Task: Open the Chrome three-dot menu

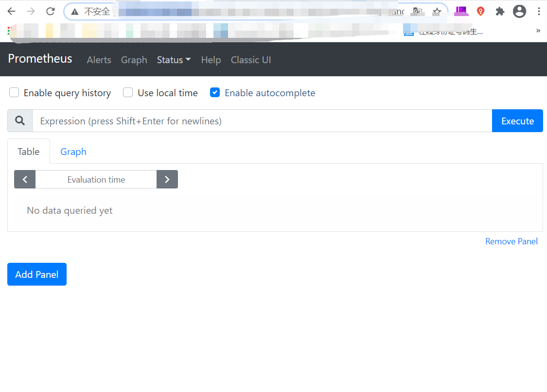Action: (539, 12)
